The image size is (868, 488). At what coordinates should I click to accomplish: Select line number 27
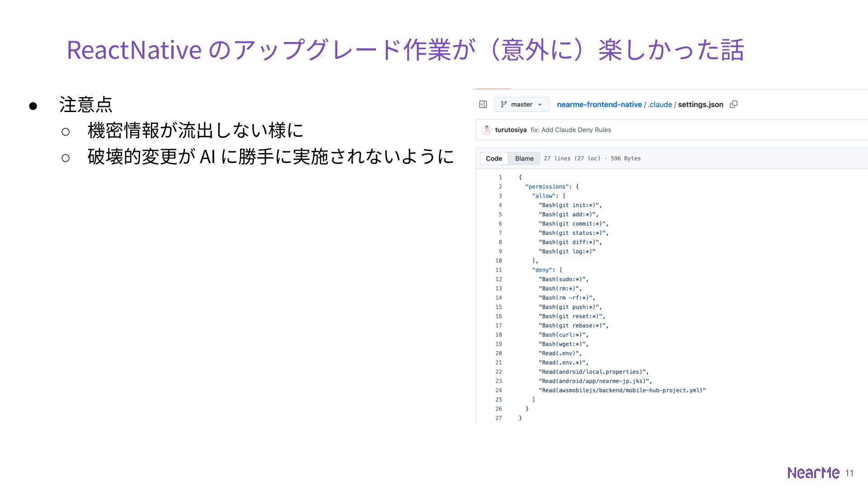(499, 418)
